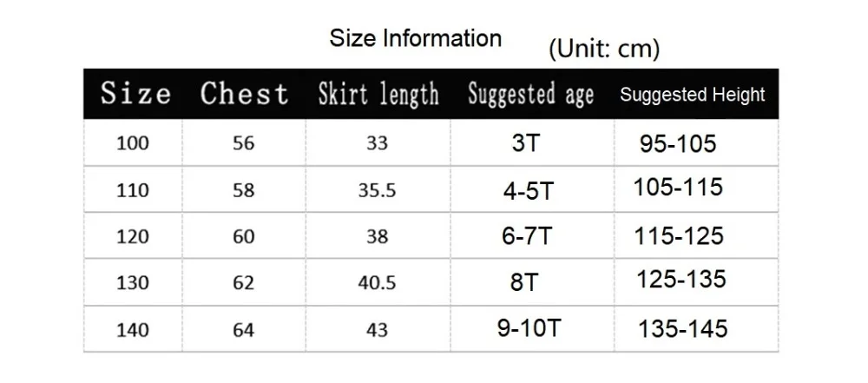Select skirt length value 40.5

tap(377, 283)
